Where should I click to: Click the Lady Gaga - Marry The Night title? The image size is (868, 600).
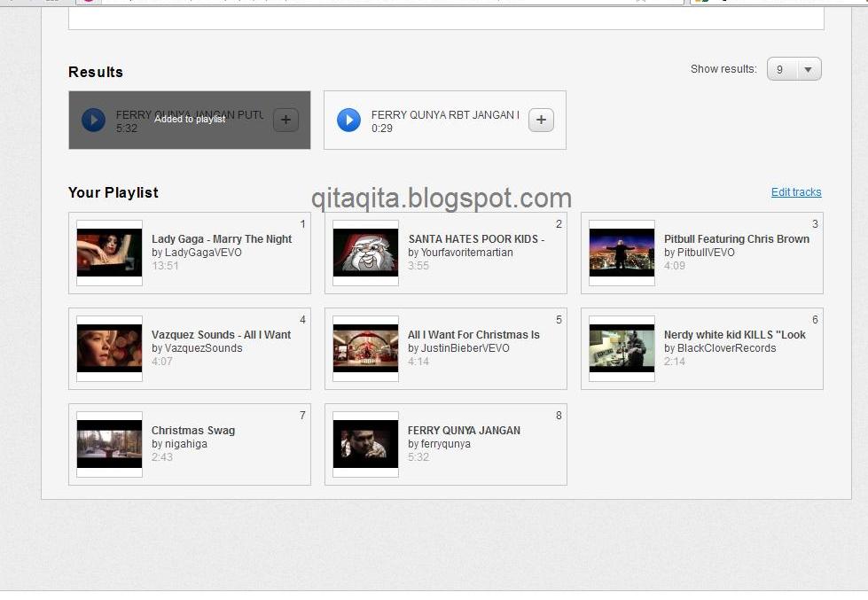[x=222, y=239]
